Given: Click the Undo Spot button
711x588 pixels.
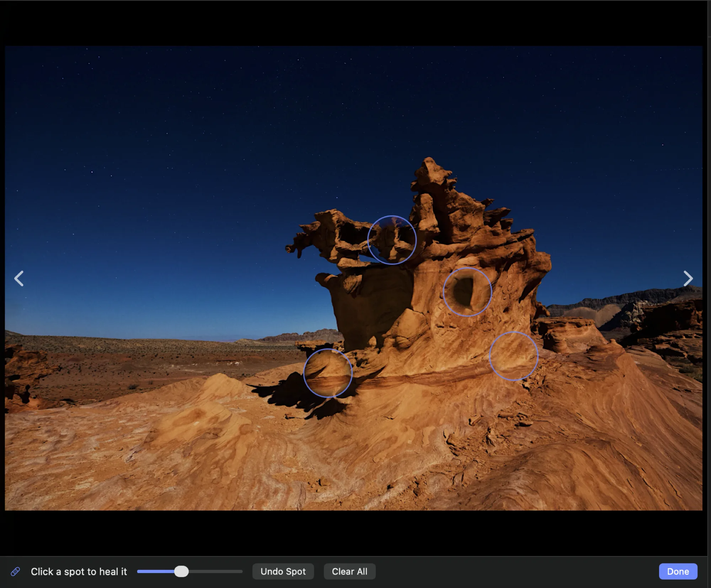Looking at the screenshot, I should (x=283, y=571).
